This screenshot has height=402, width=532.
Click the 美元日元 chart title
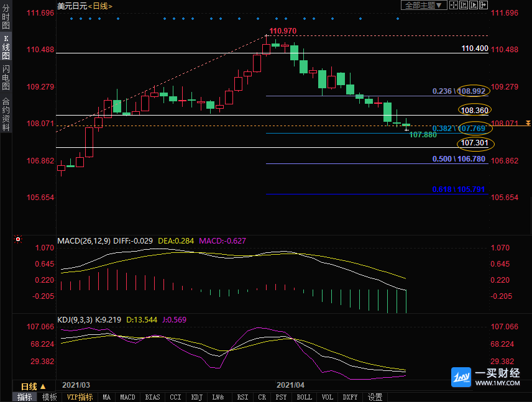point(72,6)
